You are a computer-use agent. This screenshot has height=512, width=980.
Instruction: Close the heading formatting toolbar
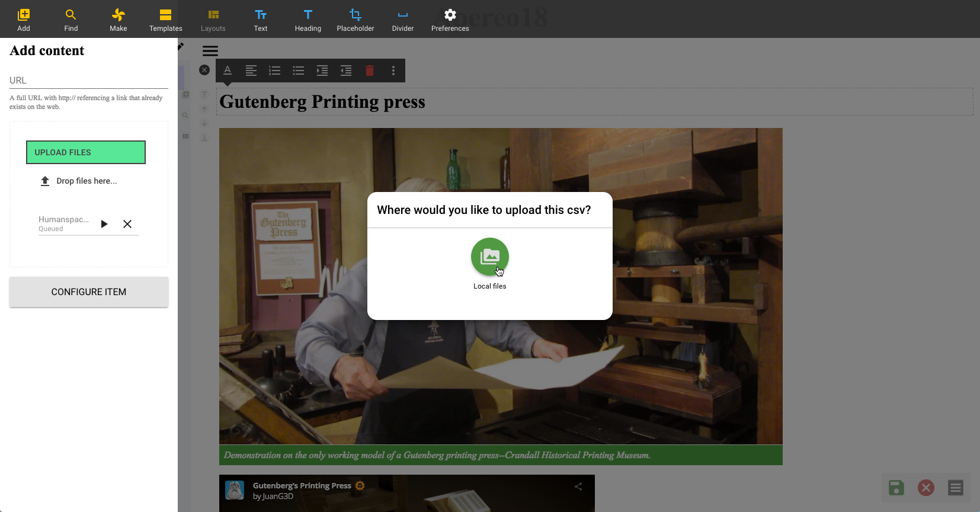click(x=204, y=70)
